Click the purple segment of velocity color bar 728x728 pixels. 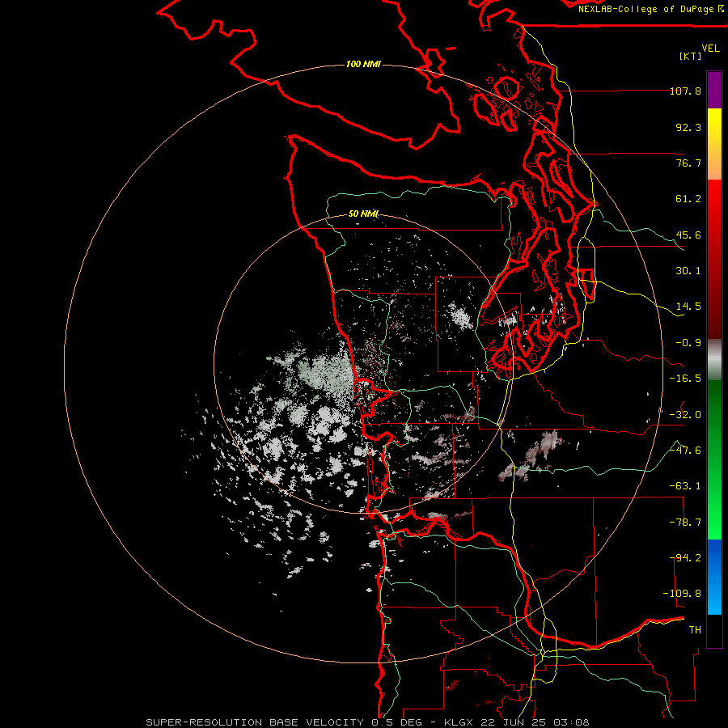coord(714,90)
